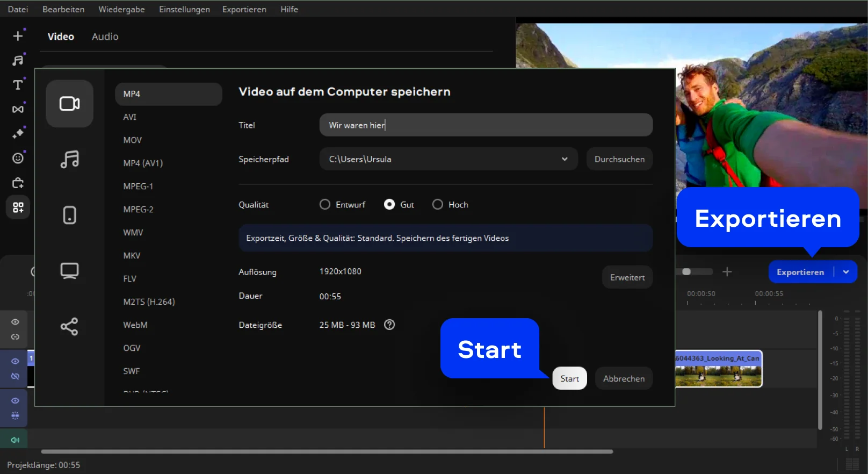
Task: Click the file size help icon
Action: [389, 325]
